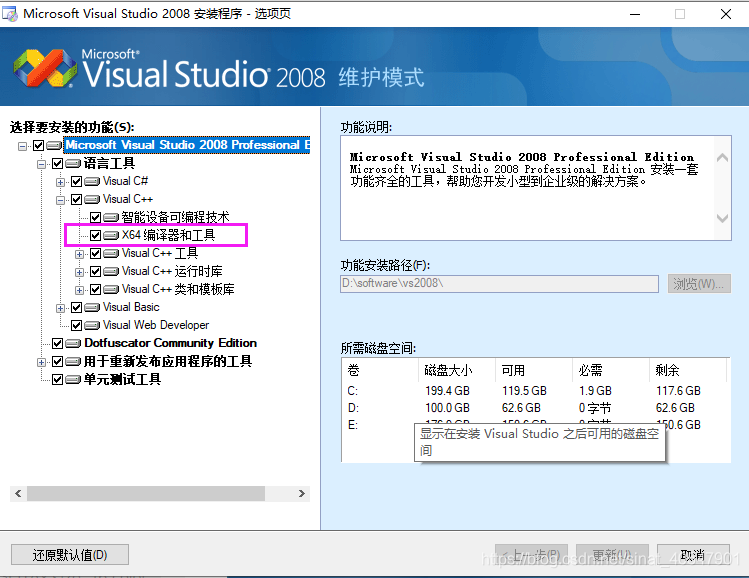
Task: Click drive icon beside 智能设备可编程技术
Action: [111, 218]
